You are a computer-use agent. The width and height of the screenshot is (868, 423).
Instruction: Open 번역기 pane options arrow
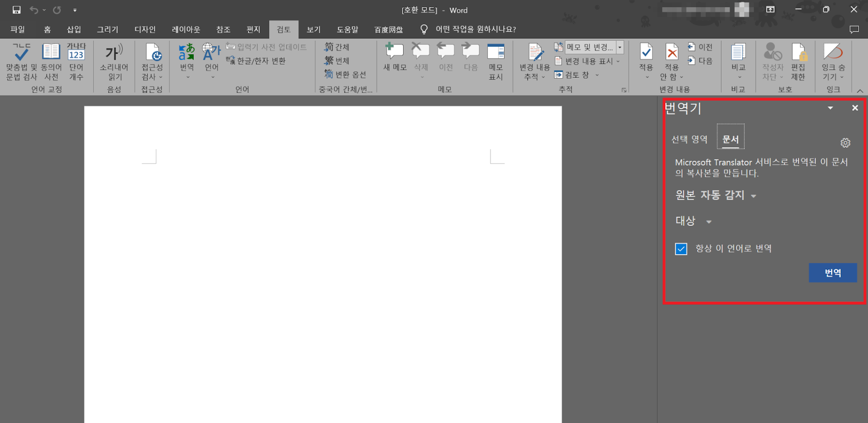[830, 108]
